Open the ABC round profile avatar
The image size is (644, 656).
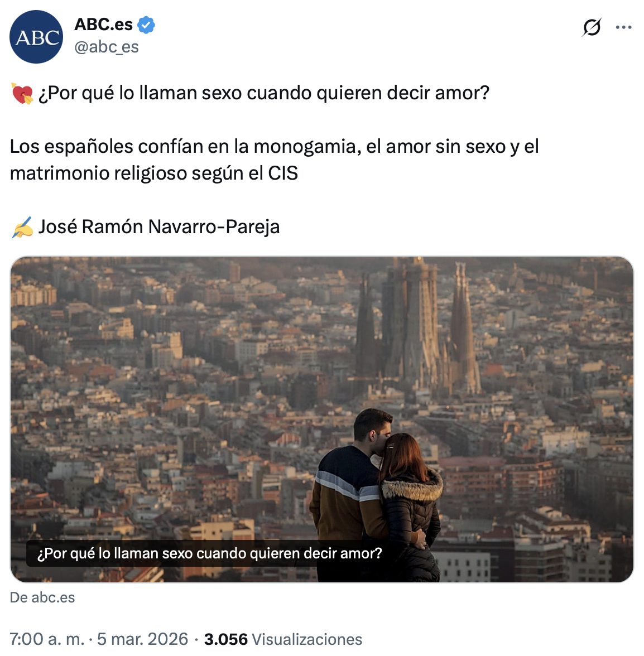pyautogui.click(x=36, y=37)
